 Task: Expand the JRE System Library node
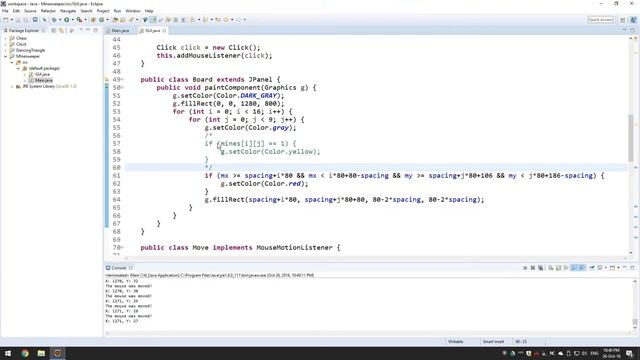(12, 87)
